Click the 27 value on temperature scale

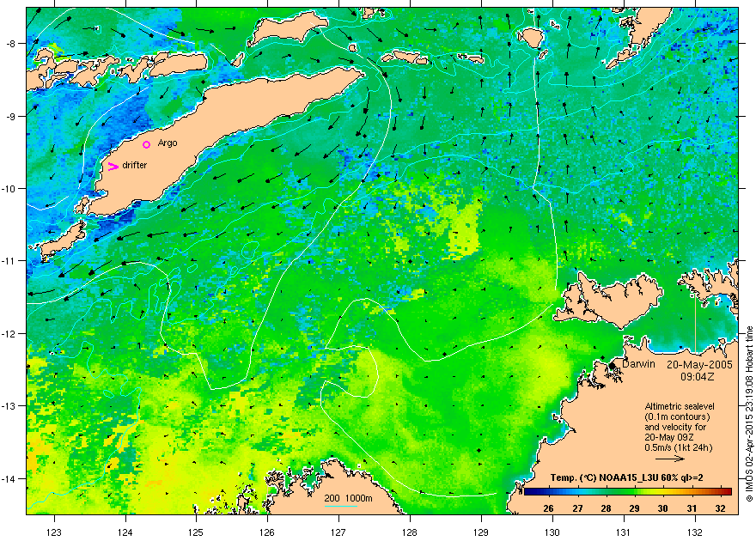577,508
